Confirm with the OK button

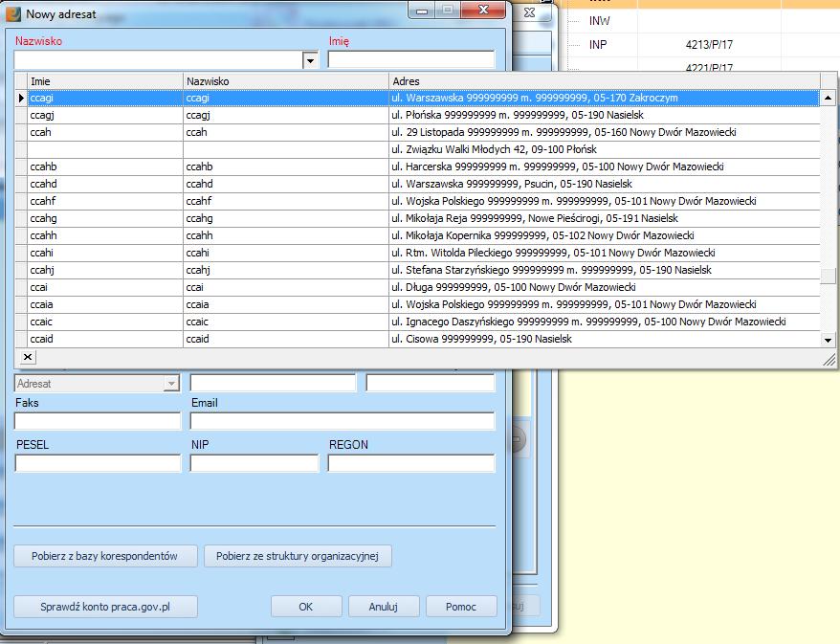(306, 607)
